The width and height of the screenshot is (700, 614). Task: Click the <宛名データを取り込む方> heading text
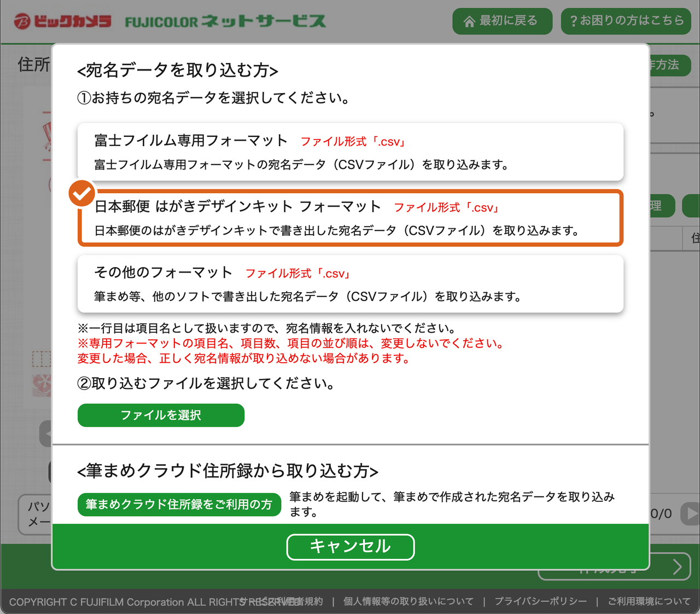pos(178,70)
